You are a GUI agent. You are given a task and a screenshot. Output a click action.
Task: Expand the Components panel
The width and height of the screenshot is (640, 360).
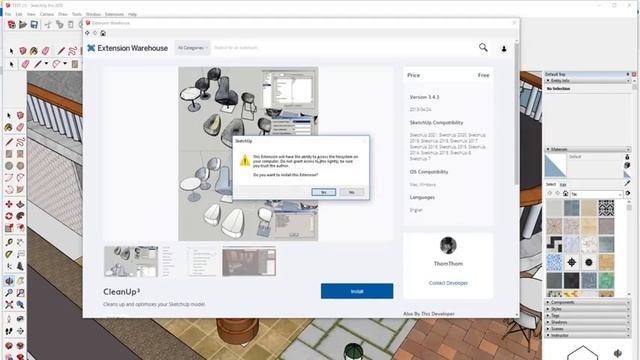coord(588,302)
